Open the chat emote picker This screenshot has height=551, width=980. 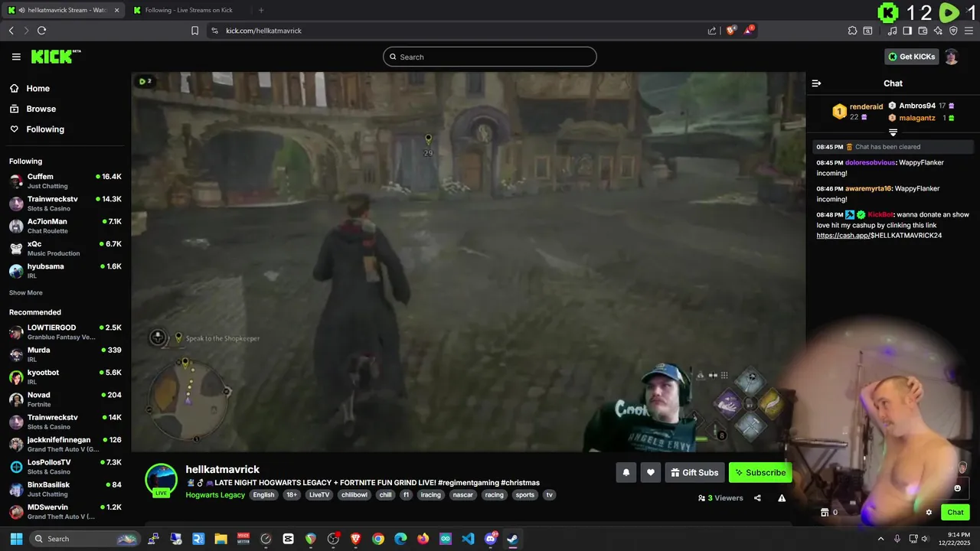[x=957, y=488]
